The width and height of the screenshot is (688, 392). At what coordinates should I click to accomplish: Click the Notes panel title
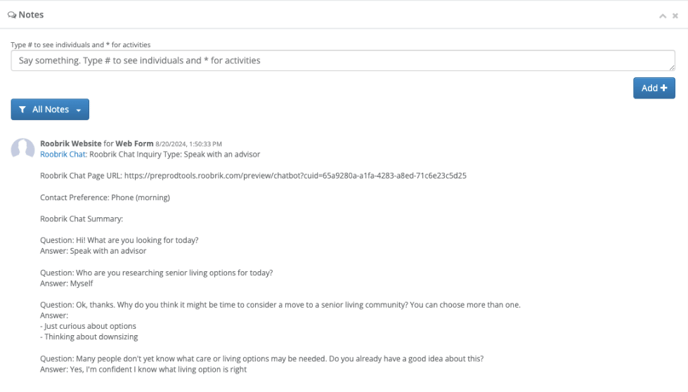click(x=31, y=15)
